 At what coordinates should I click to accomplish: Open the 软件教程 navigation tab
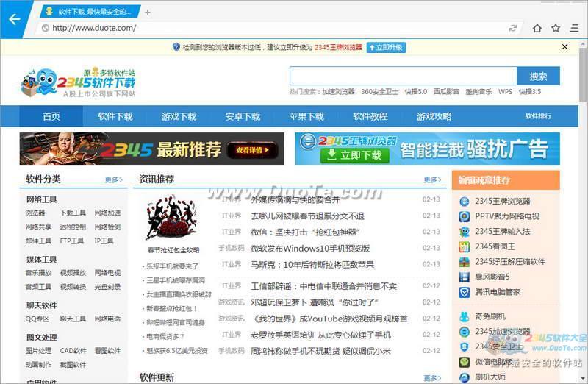click(x=370, y=116)
